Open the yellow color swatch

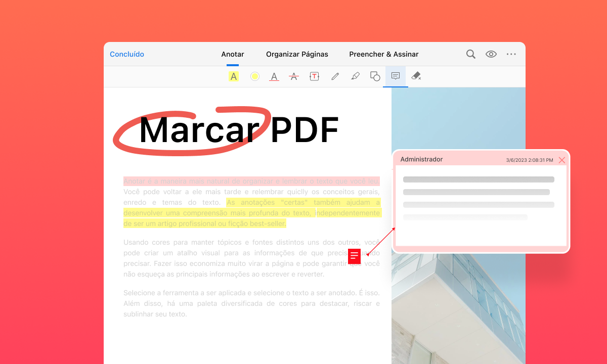254,76
